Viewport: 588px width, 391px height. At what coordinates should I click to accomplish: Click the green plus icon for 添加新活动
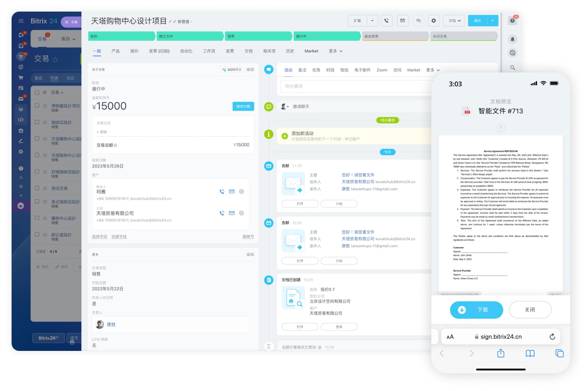click(x=285, y=136)
